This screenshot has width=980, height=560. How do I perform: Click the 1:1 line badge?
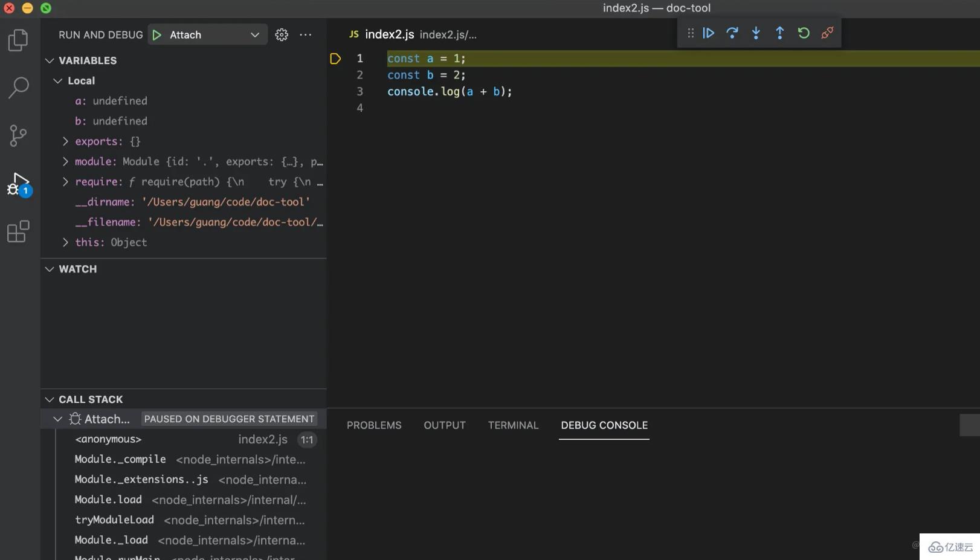coord(307,440)
